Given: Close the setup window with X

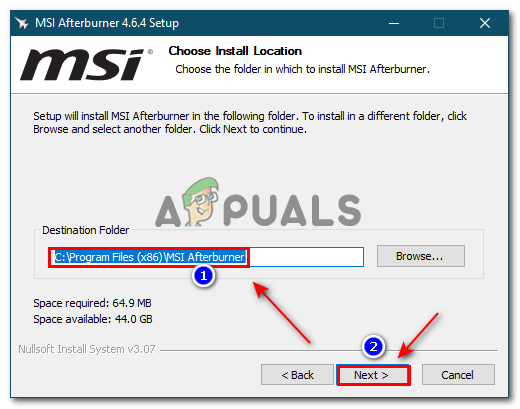Looking at the screenshot, I should (485, 23).
